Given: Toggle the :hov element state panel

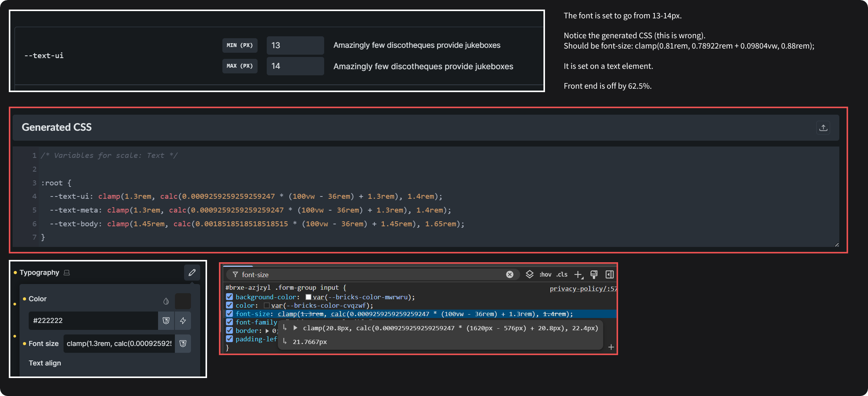Looking at the screenshot, I should tap(545, 274).
